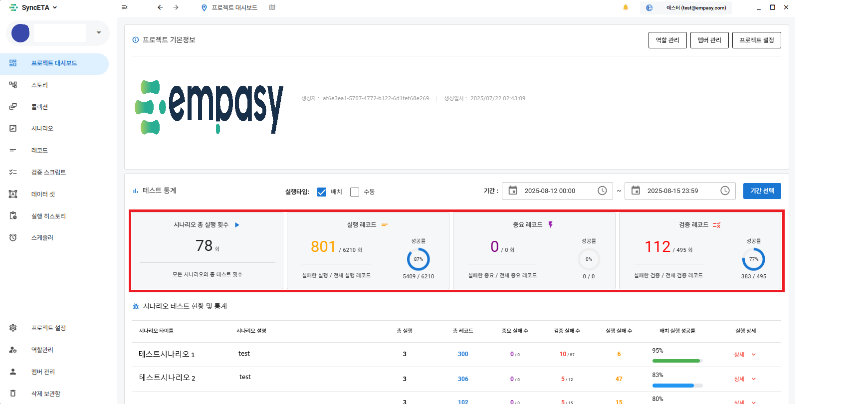Go back with the left arrow icon

(x=160, y=7)
